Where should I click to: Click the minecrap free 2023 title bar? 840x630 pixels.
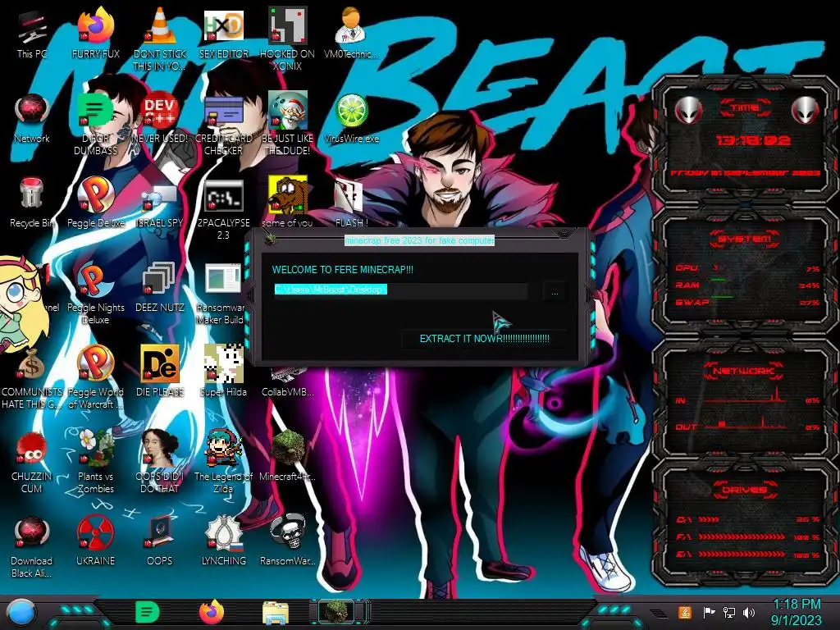coord(419,240)
